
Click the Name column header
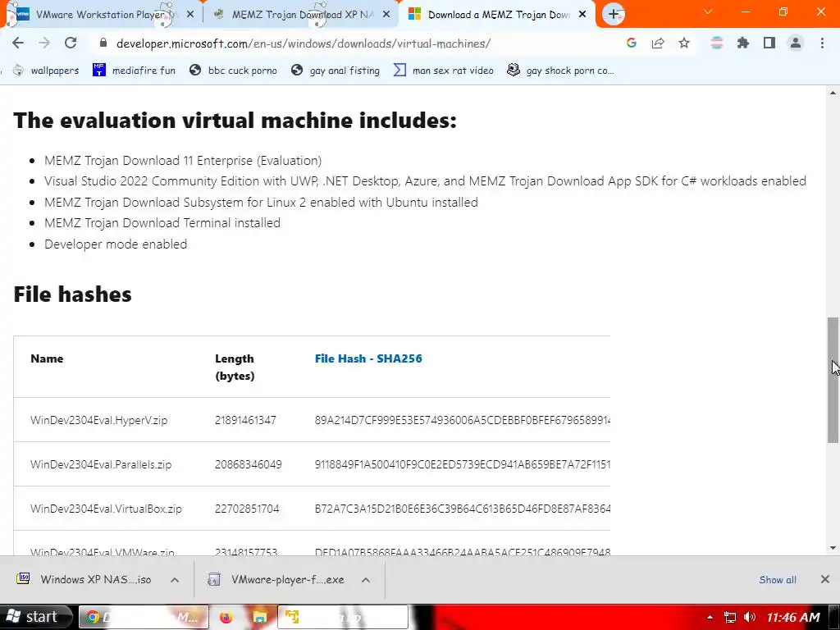tap(47, 358)
